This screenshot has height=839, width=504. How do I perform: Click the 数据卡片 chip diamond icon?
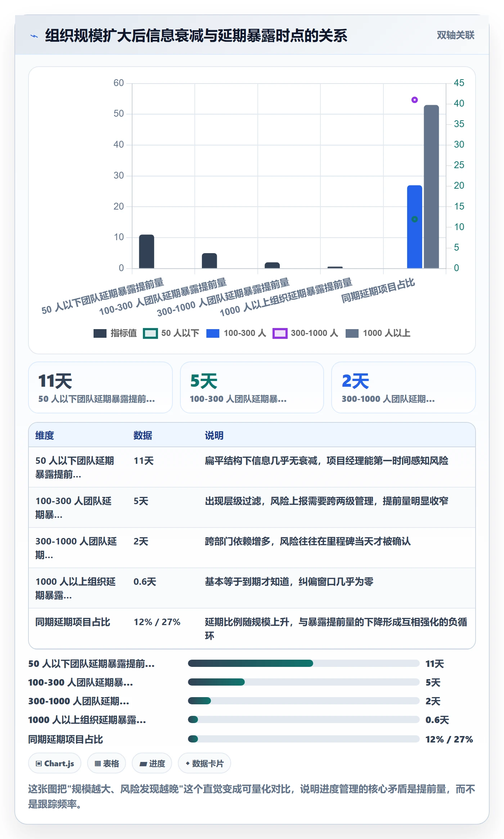(x=188, y=763)
